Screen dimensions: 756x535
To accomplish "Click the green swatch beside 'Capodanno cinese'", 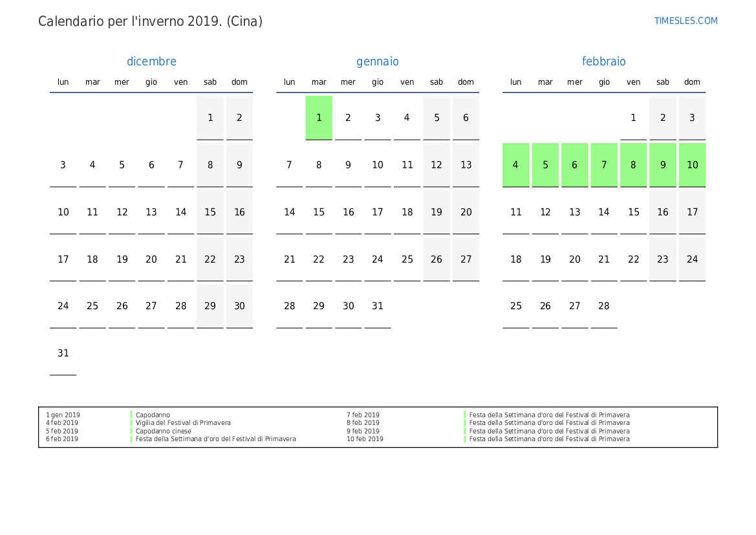I will point(131,431).
